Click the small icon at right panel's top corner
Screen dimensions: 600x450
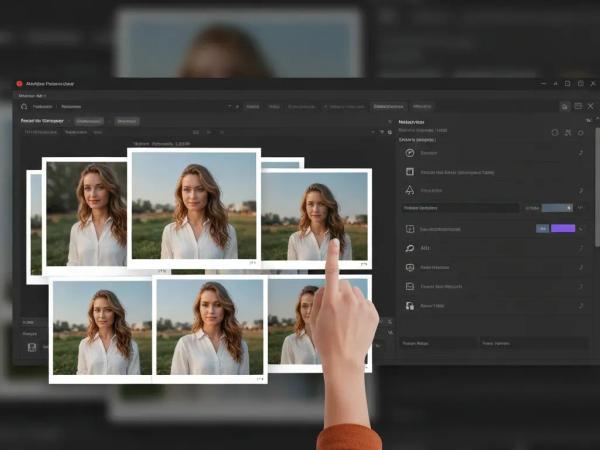pyautogui.click(x=589, y=121)
